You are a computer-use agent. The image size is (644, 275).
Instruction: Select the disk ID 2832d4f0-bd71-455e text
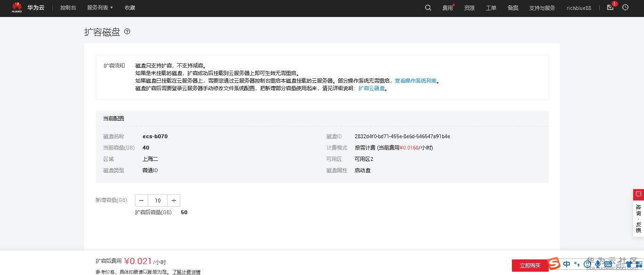point(402,136)
